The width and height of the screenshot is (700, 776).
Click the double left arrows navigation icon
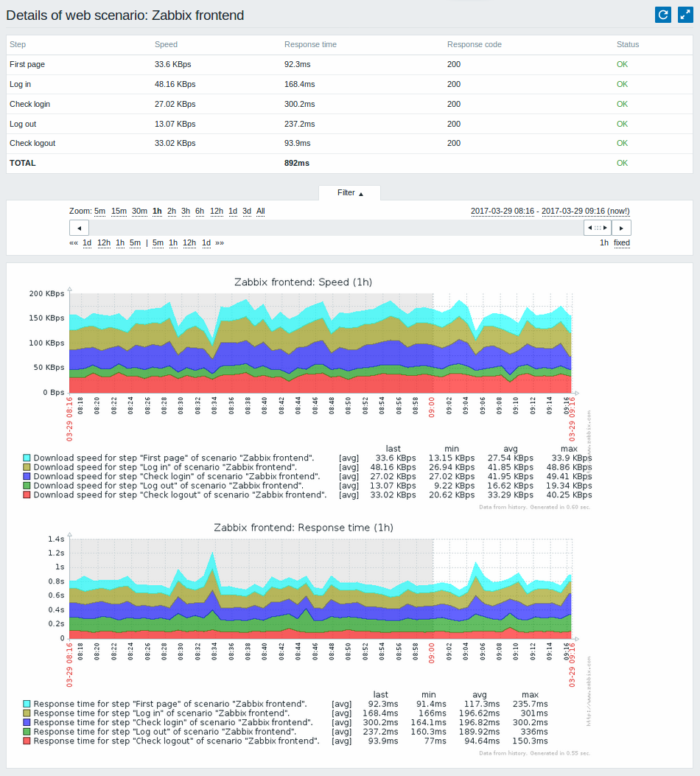pyautogui.click(x=74, y=243)
